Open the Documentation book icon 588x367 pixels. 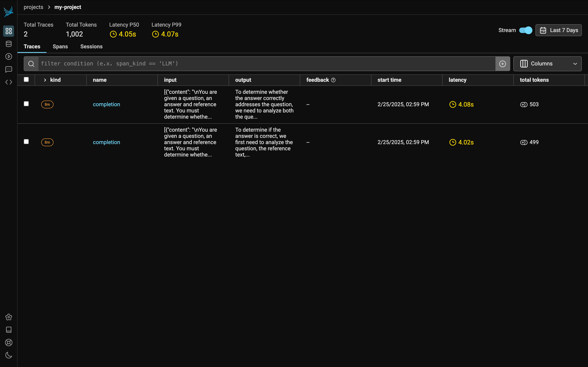click(9, 330)
